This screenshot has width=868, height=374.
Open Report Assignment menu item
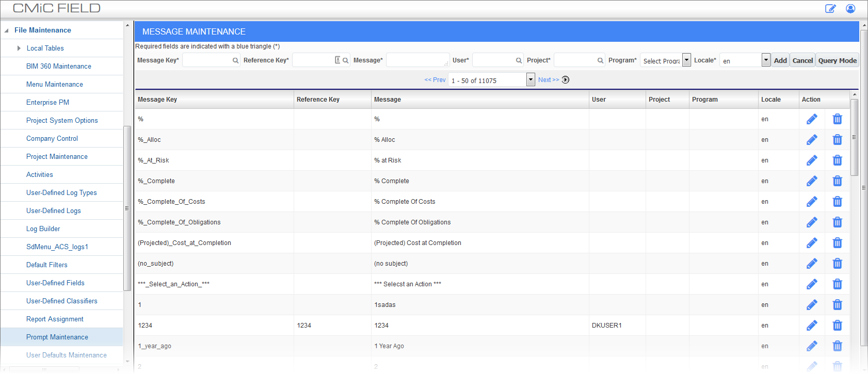(x=55, y=319)
